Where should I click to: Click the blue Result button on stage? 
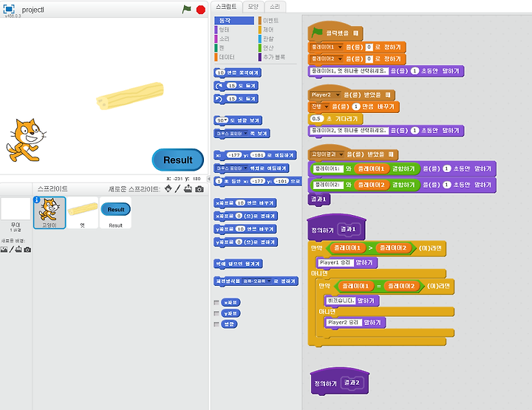click(178, 160)
